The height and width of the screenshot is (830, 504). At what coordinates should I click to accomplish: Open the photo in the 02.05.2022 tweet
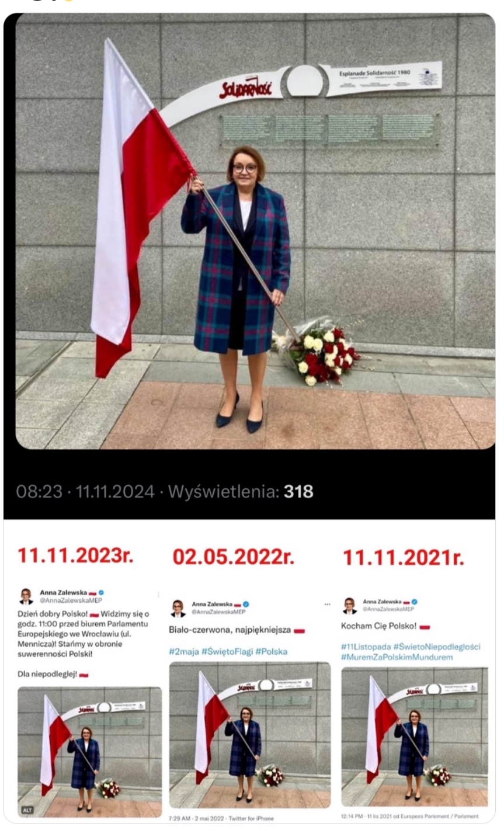point(250,734)
